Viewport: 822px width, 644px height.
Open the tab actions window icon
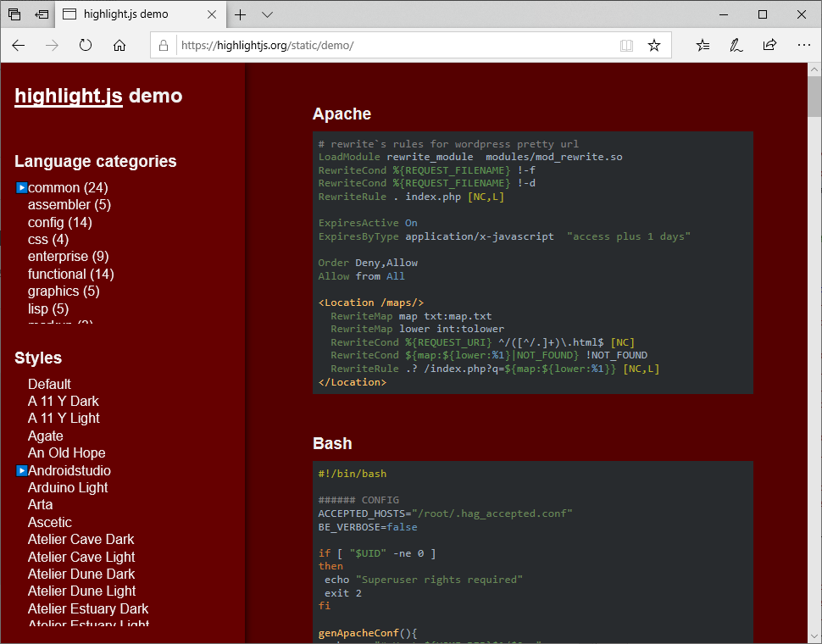click(14, 14)
